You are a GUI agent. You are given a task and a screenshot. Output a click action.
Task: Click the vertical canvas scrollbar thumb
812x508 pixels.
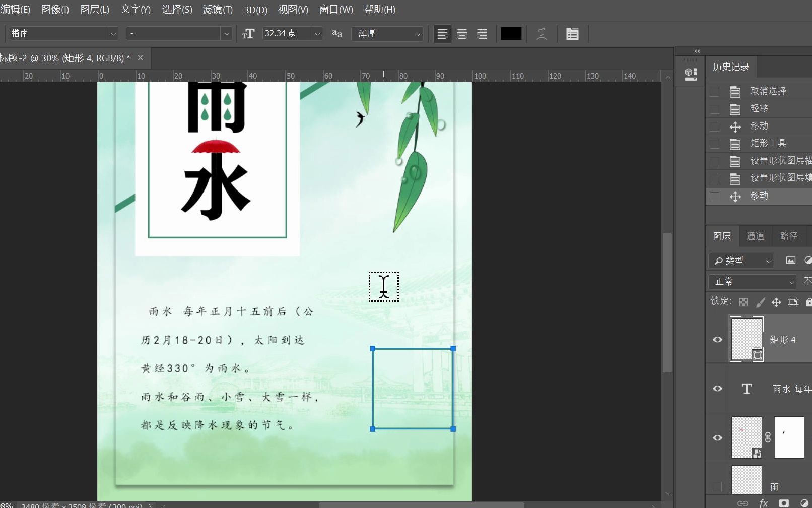pos(667,302)
